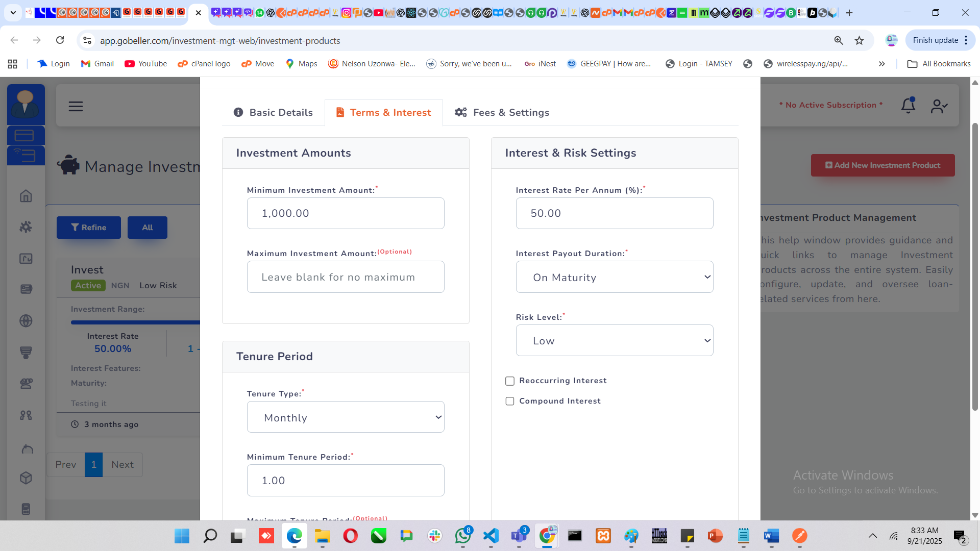Viewport: 980px width, 551px height.
Task: Click the Refine filter button
Action: coord(89,228)
